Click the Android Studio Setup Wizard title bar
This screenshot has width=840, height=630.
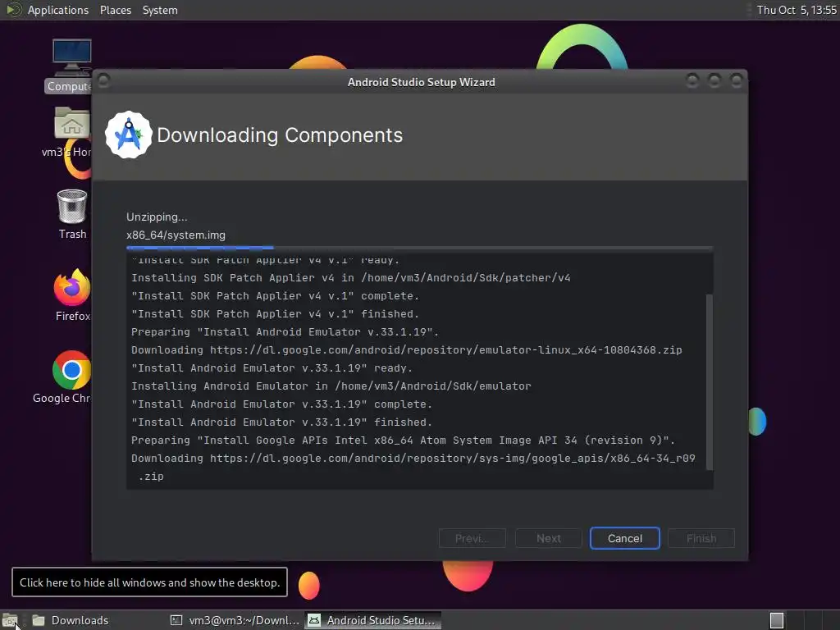click(421, 82)
